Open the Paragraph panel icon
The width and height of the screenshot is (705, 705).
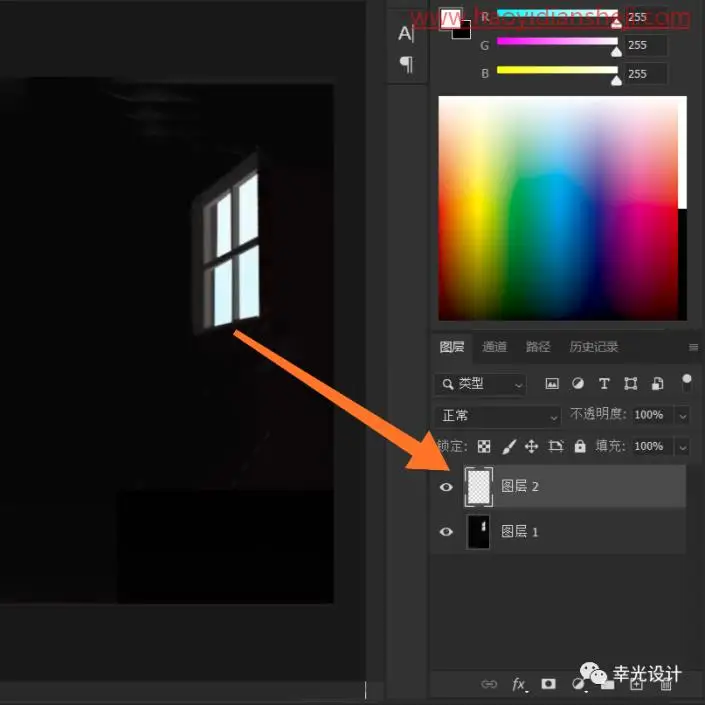coord(406,64)
